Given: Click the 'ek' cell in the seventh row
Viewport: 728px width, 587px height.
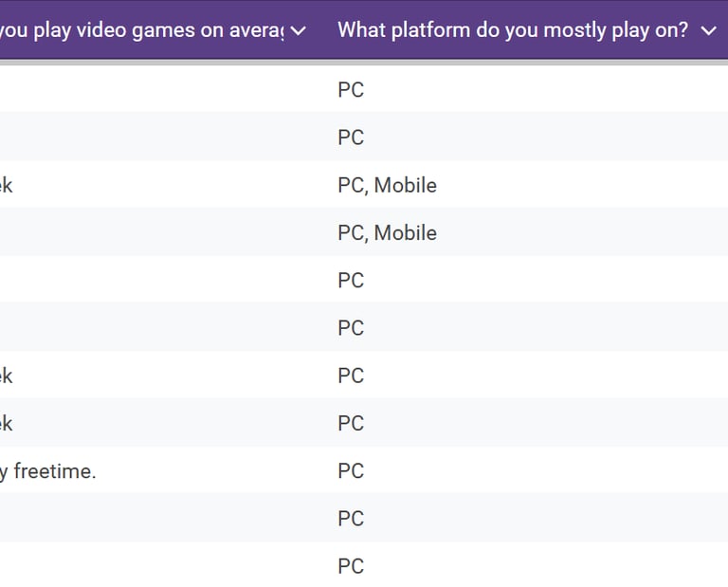Looking at the screenshot, I should coord(8,376).
